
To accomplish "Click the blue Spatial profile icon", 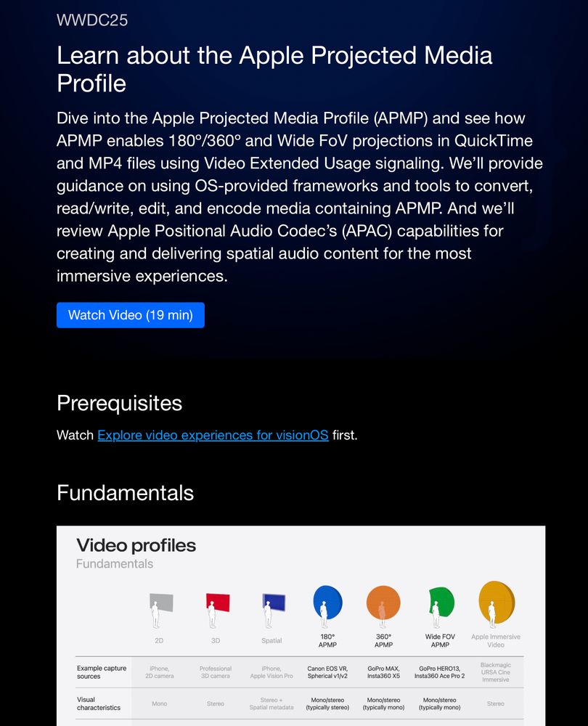I will click(273, 609).
